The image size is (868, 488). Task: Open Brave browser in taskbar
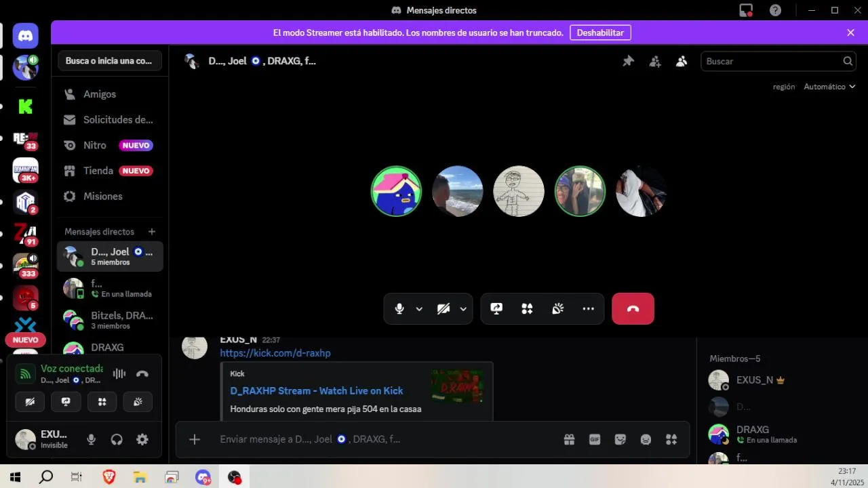pos(109,477)
